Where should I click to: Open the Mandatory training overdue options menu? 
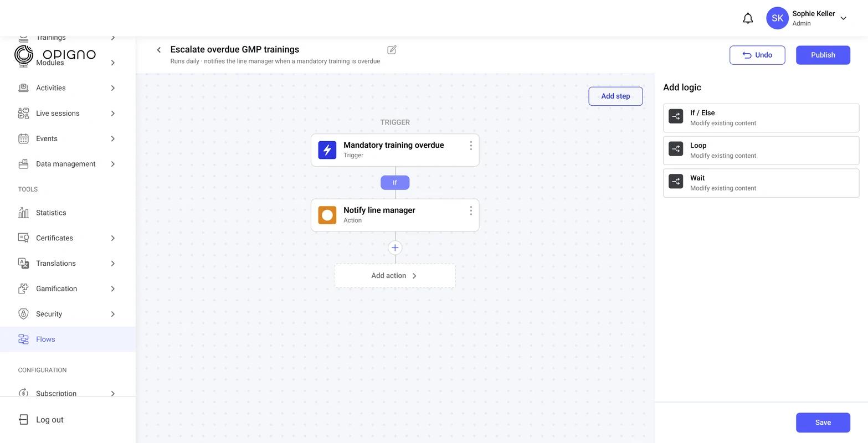(471, 146)
